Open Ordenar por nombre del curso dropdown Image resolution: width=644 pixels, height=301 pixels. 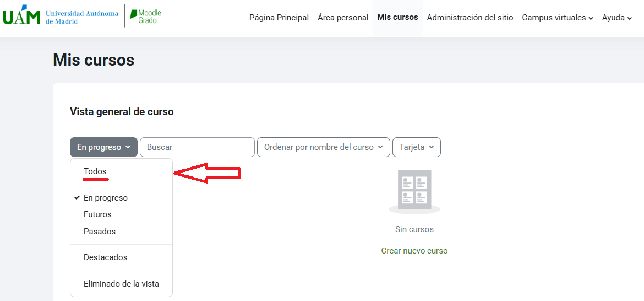click(x=323, y=147)
